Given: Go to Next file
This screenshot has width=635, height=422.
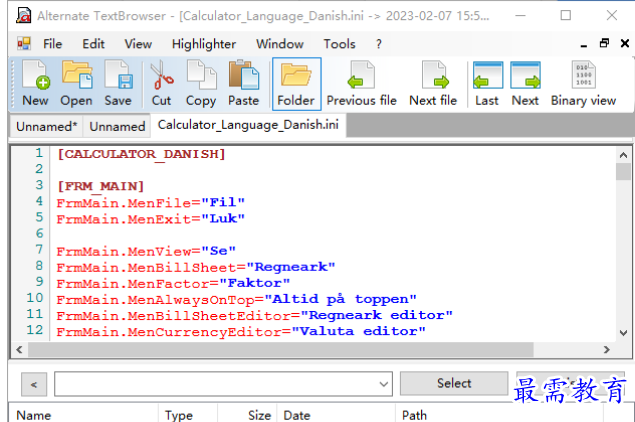Looking at the screenshot, I should (433, 84).
